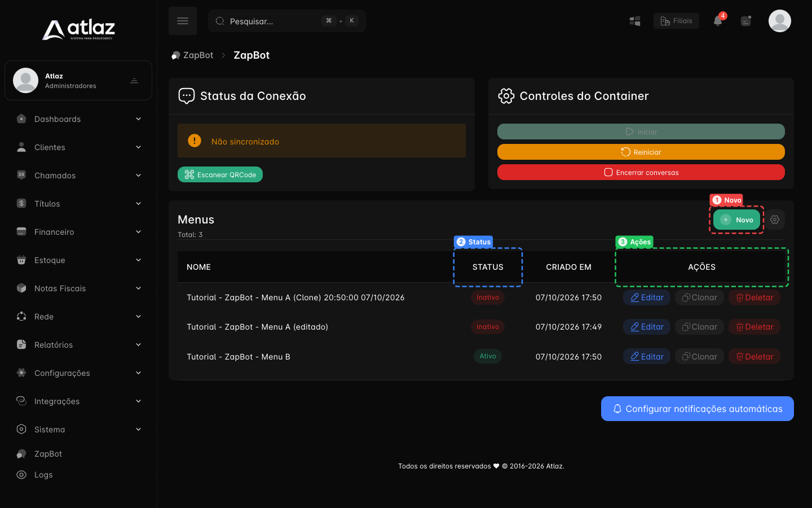Image resolution: width=812 pixels, height=508 pixels.
Task: Click the CRIADO EM column header
Action: (x=568, y=267)
